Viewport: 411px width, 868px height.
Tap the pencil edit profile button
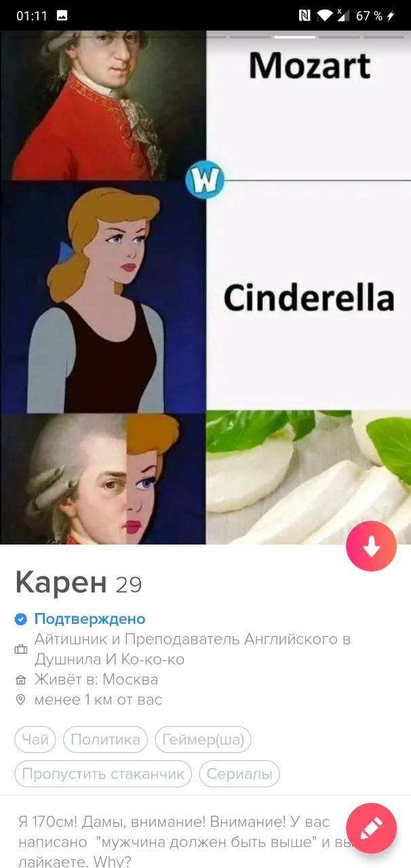click(x=371, y=828)
